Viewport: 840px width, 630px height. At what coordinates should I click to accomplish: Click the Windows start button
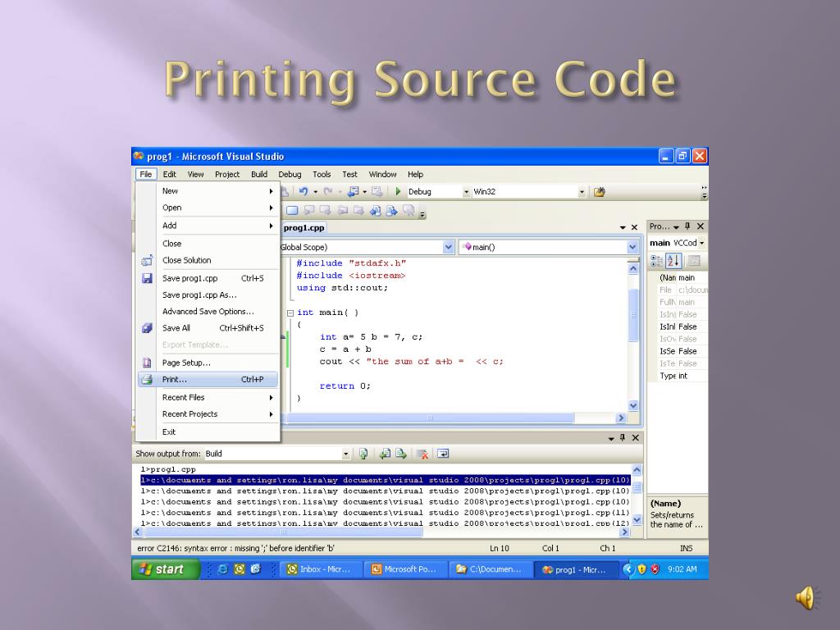click(166, 569)
